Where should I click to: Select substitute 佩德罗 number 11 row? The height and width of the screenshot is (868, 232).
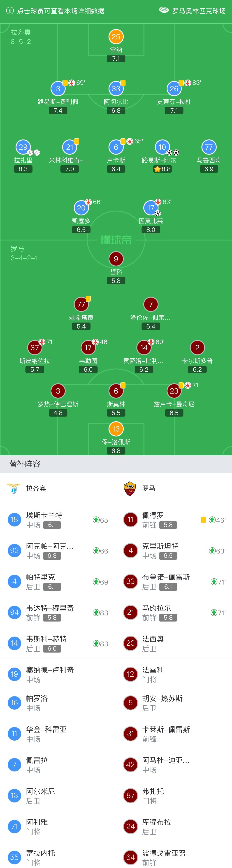[174, 520]
